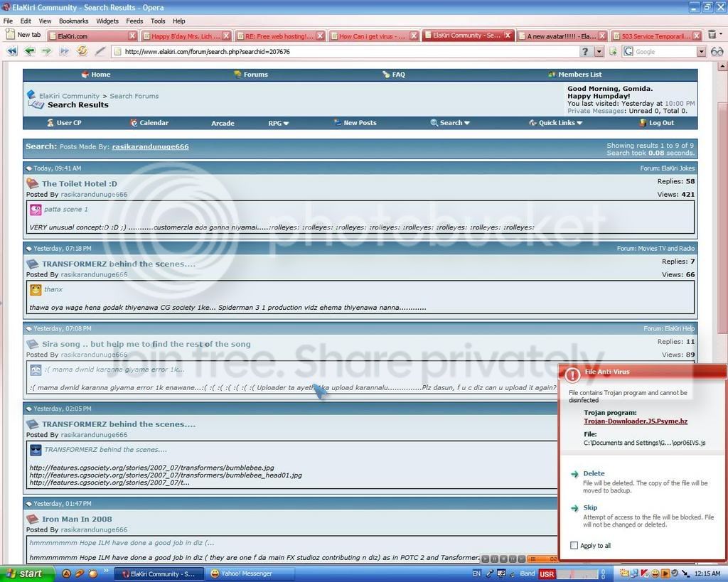728x582 pixels.
Task: Open the Widgets menu
Action: click(x=107, y=21)
